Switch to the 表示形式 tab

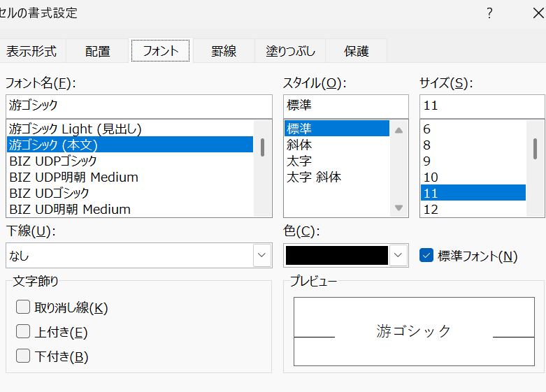[31, 51]
